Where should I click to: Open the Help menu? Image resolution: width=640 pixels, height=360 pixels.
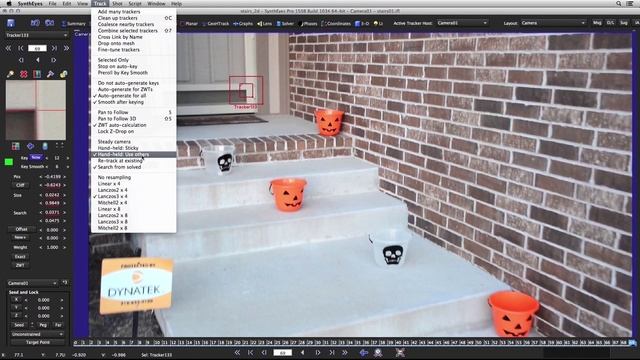pos(176,4)
